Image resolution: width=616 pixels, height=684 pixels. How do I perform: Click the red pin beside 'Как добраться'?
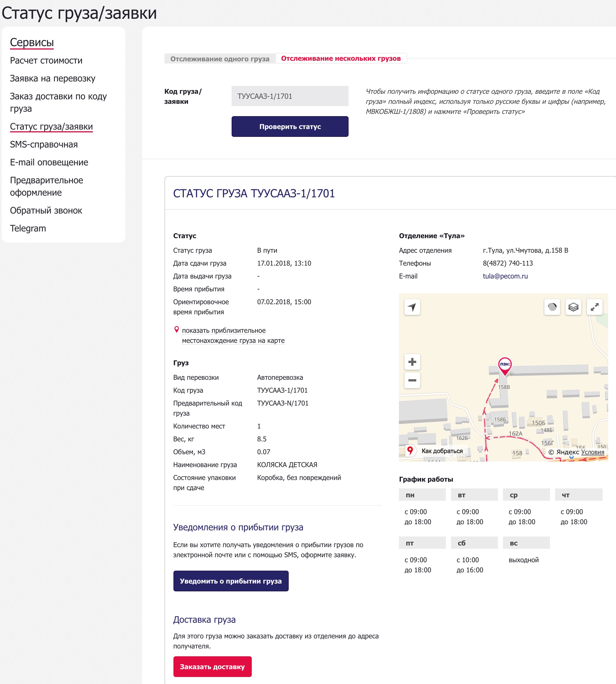(x=410, y=451)
